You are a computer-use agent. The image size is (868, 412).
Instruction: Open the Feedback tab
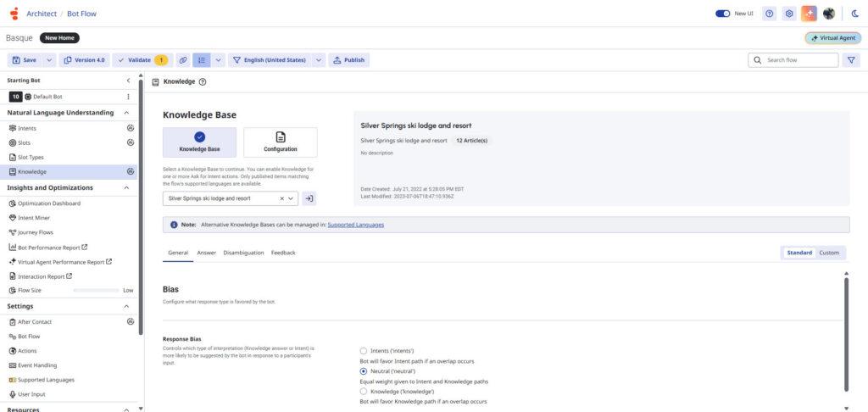click(283, 253)
